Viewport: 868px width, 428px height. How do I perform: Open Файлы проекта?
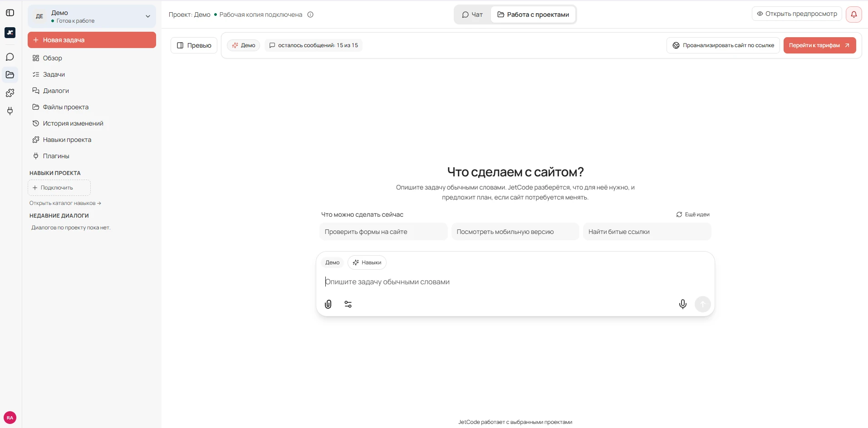[92, 107]
